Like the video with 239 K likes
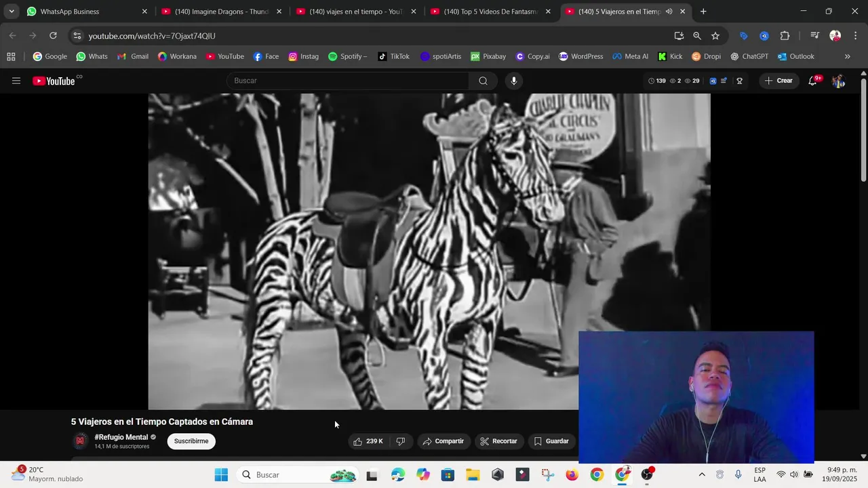868x488 pixels. click(368, 441)
